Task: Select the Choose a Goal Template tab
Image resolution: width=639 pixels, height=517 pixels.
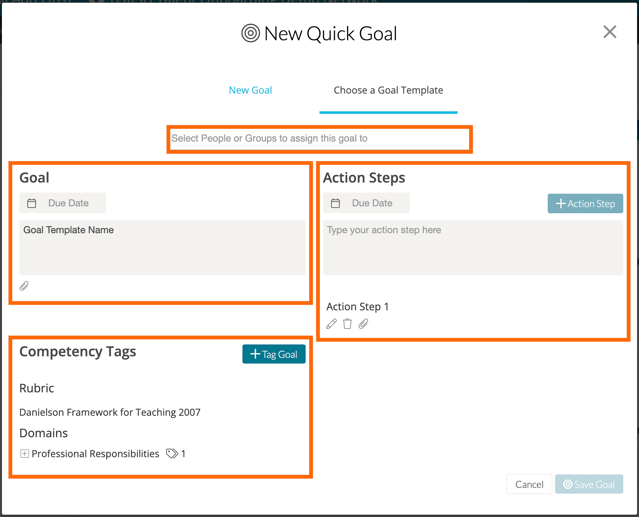Action: tap(388, 90)
